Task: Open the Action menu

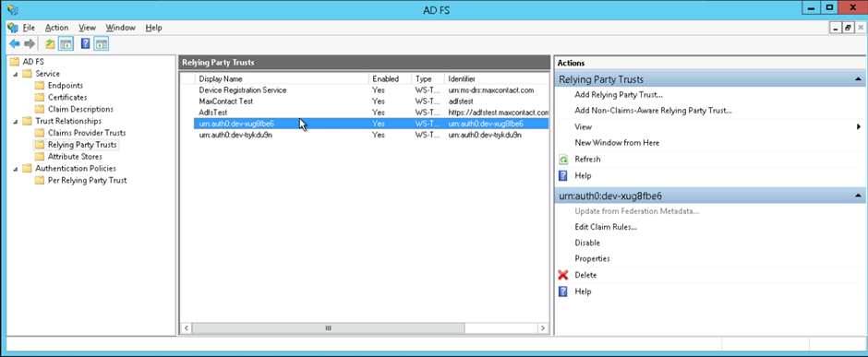Action: pos(56,27)
